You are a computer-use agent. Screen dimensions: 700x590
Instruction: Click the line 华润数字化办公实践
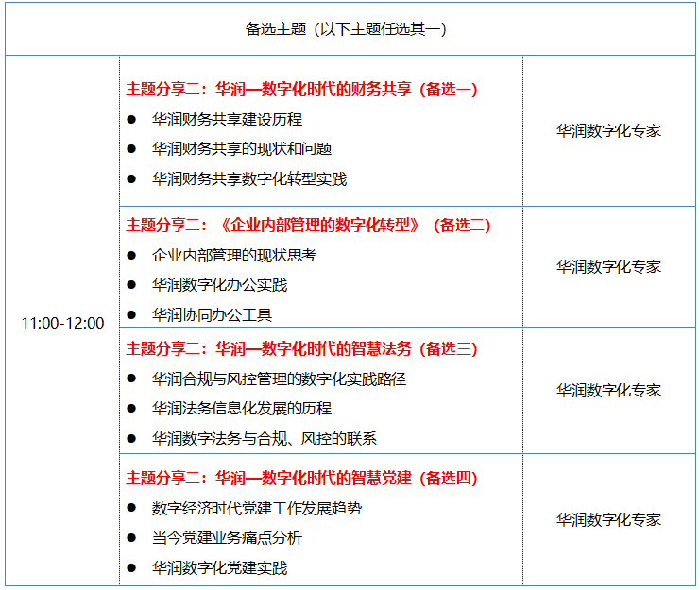tap(219, 284)
